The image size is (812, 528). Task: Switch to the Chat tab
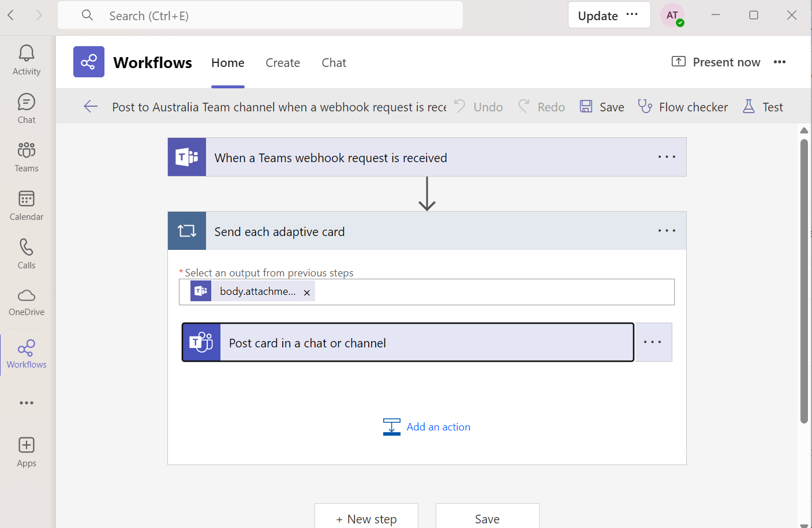(x=334, y=63)
